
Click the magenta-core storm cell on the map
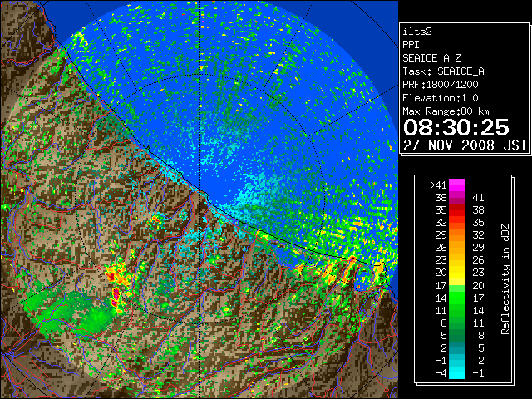(116, 294)
